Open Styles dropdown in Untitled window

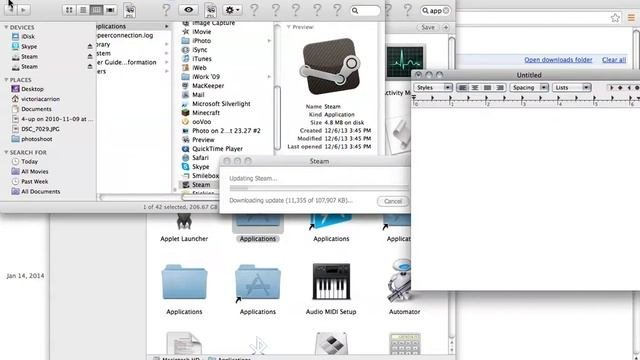(433, 87)
